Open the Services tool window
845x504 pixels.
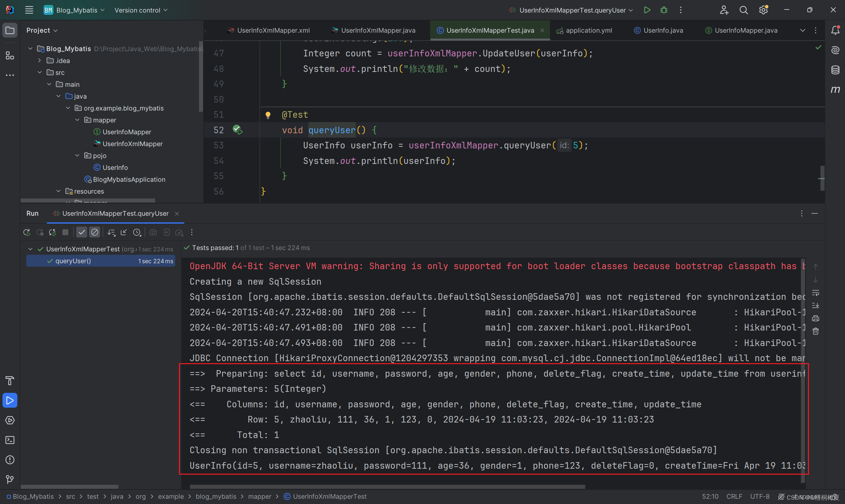(10, 420)
